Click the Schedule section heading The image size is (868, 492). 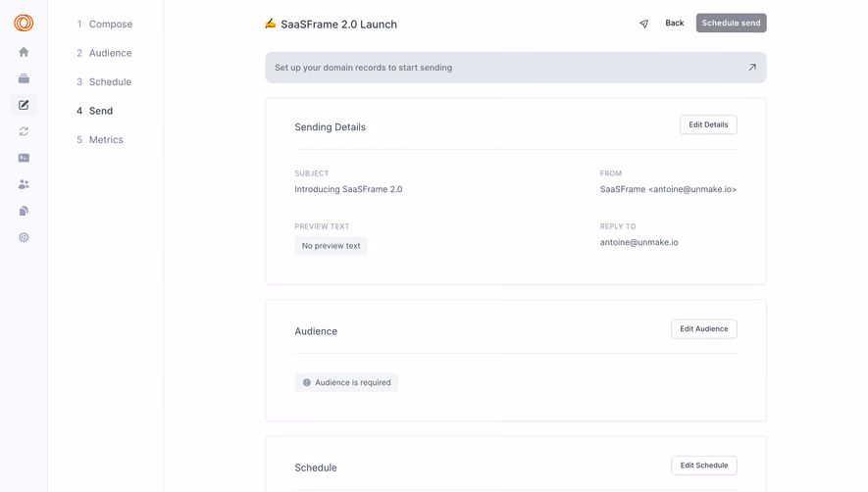(316, 467)
